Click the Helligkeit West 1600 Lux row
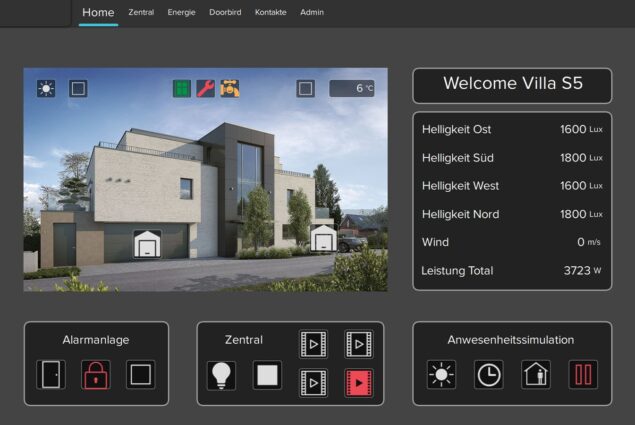The height and width of the screenshot is (425, 635). click(512, 186)
